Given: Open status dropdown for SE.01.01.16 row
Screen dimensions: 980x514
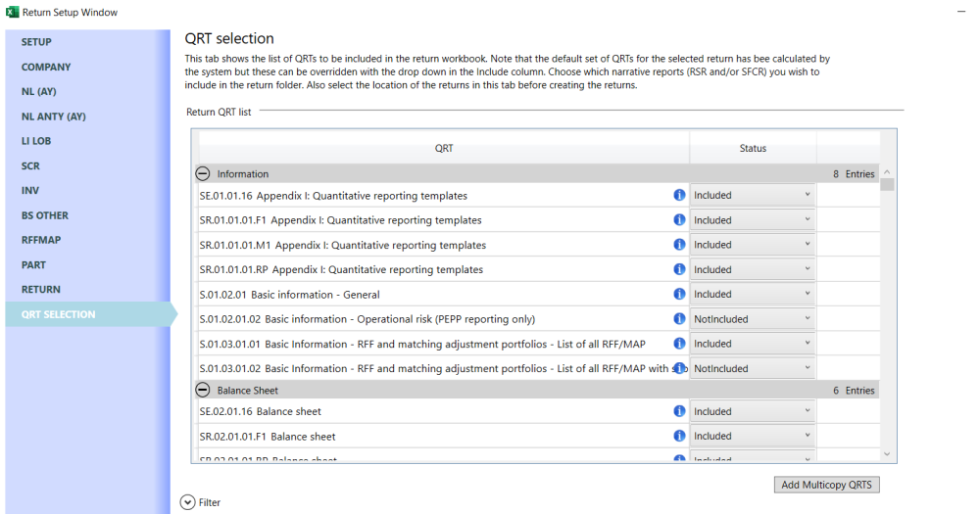Looking at the screenshot, I should click(753, 195).
